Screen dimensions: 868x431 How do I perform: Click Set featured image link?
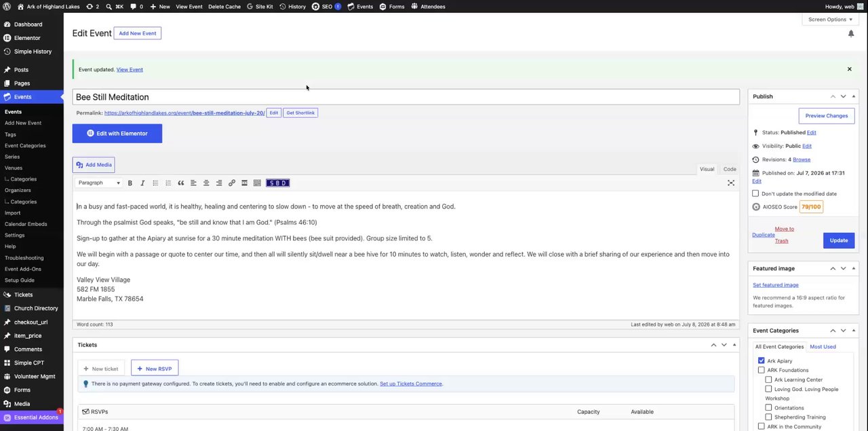[776, 285]
